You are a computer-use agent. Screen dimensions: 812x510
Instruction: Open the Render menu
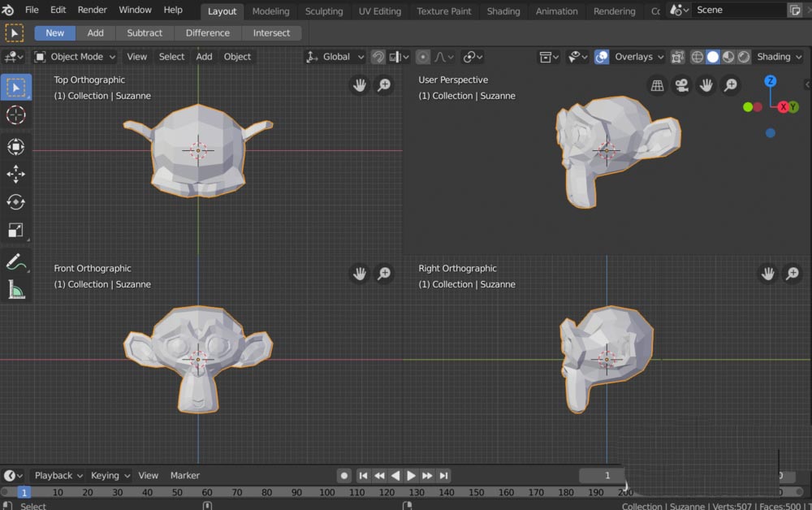pos(92,9)
